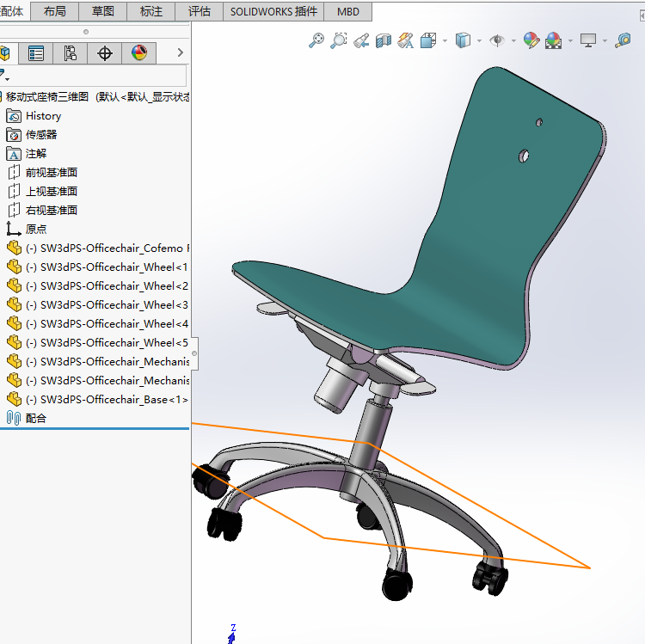This screenshot has height=644, width=645.
Task: Open the ConfigurationManager tab icon
Action: [70, 53]
